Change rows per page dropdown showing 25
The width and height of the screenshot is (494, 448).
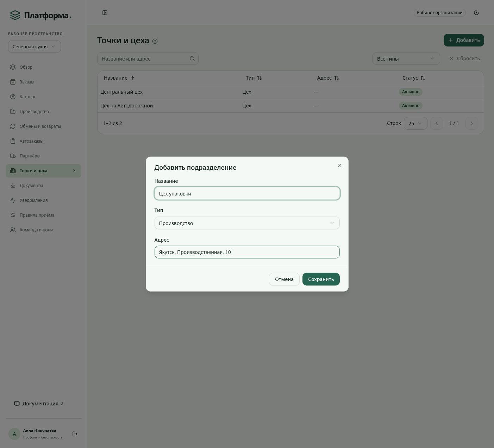pyautogui.click(x=415, y=123)
